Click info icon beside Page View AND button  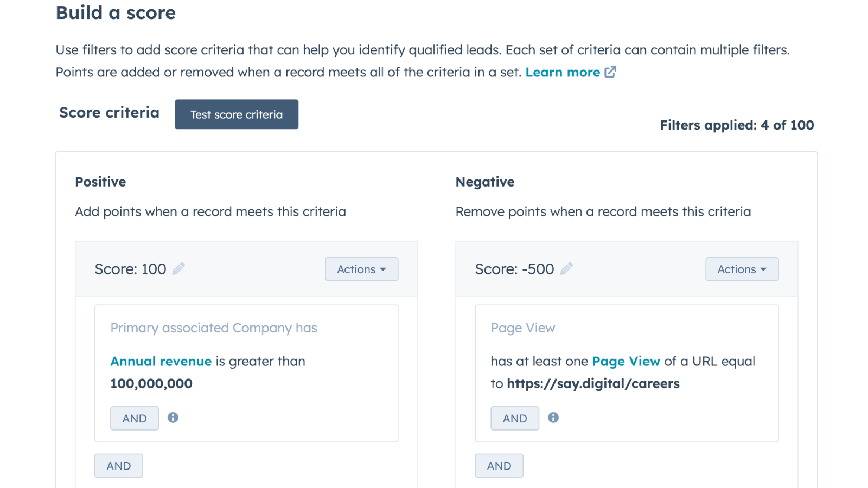(x=553, y=418)
